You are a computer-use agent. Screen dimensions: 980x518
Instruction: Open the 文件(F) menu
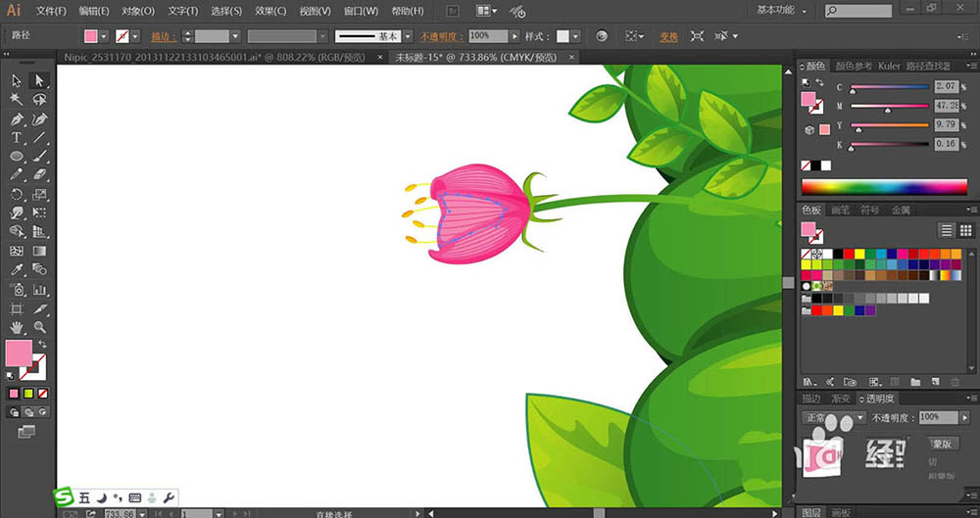point(51,11)
